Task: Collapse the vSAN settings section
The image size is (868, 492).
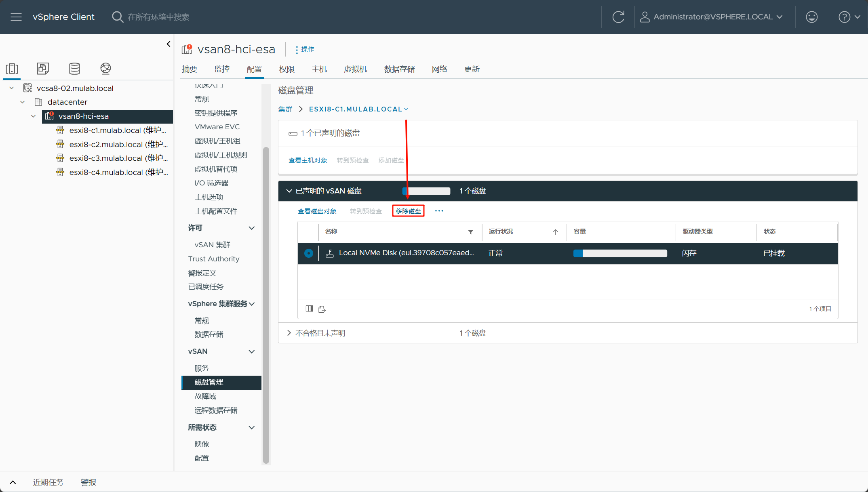Action: point(251,351)
